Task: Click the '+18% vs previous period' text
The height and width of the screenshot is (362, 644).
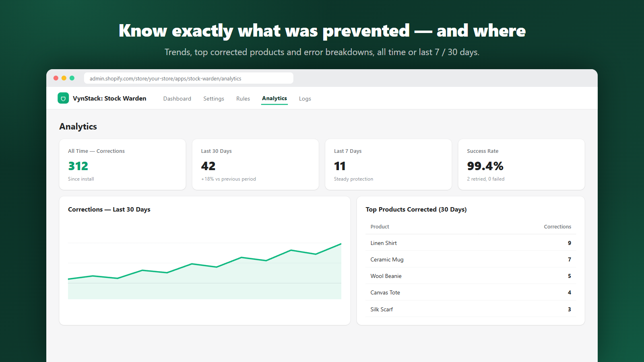Action: pyautogui.click(x=229, y=179)
